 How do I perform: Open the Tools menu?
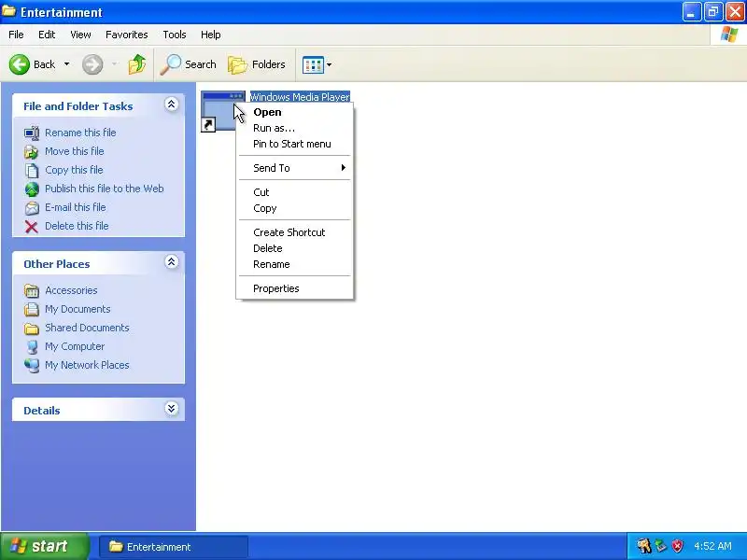click(175, 35)
